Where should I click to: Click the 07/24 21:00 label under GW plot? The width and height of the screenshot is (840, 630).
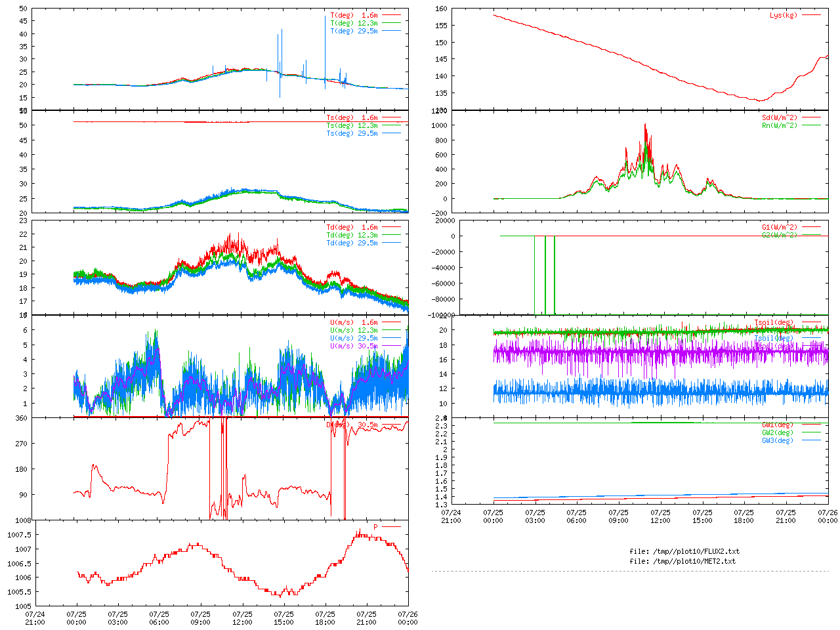[x=451, y=516]
